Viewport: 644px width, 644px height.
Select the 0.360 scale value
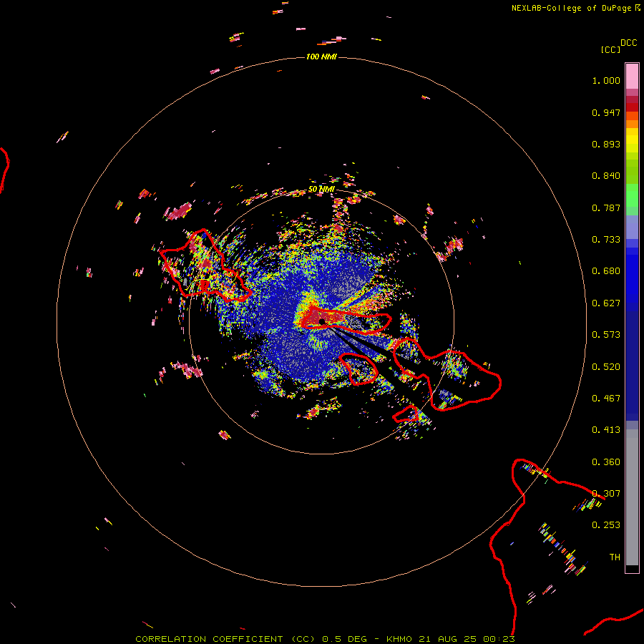coord(606,462)
